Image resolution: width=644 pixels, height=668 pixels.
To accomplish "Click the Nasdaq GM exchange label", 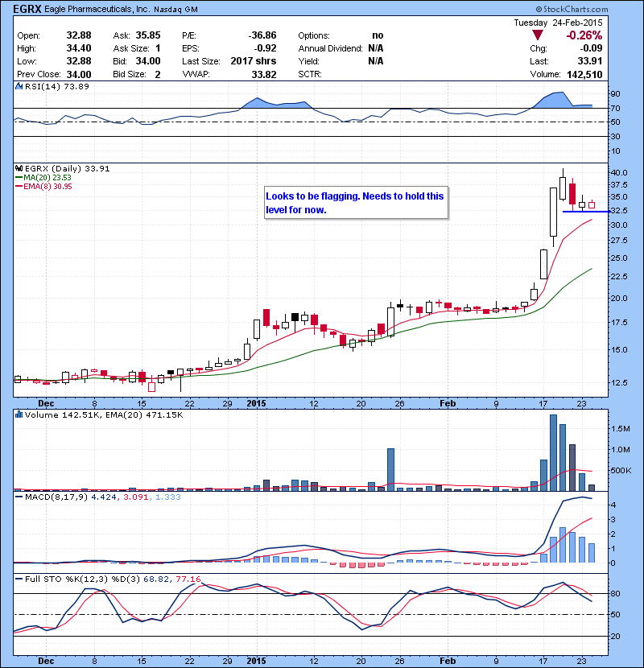I will [x=175, y=10].
